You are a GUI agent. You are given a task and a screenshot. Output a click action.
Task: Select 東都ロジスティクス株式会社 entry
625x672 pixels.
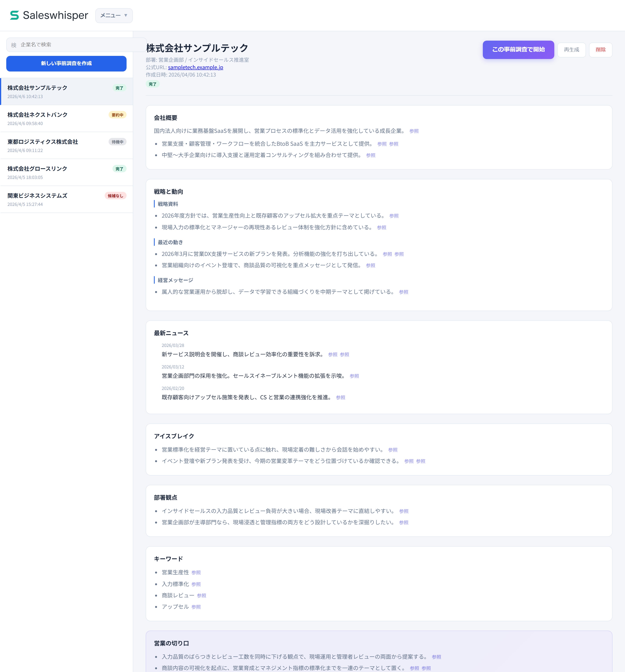tap(43, 142)
